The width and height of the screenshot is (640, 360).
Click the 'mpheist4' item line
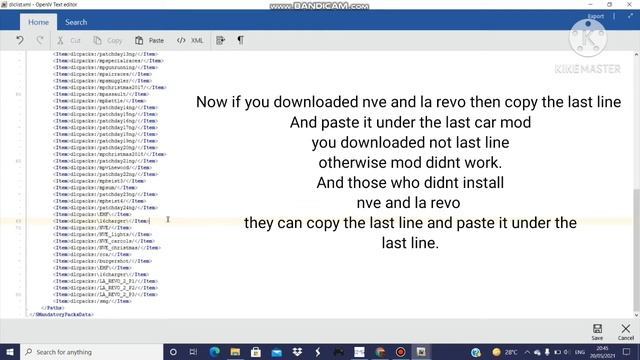point(99,201)
